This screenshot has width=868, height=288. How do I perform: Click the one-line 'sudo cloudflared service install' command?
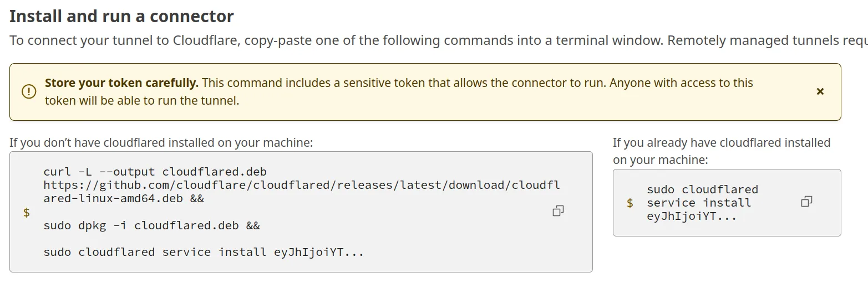pos(203,252)
